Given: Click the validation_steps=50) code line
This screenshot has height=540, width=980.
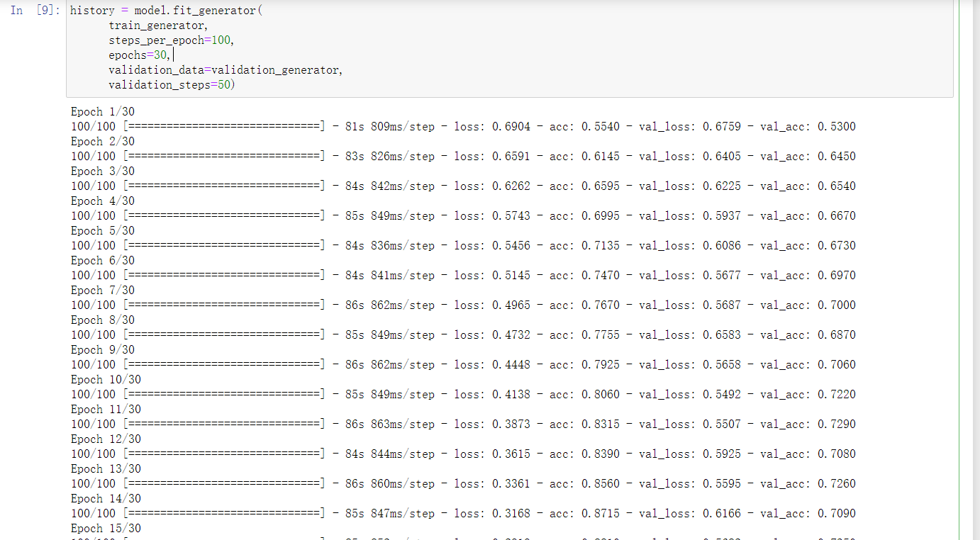Looking at the screenshot, I should (171, 85).
